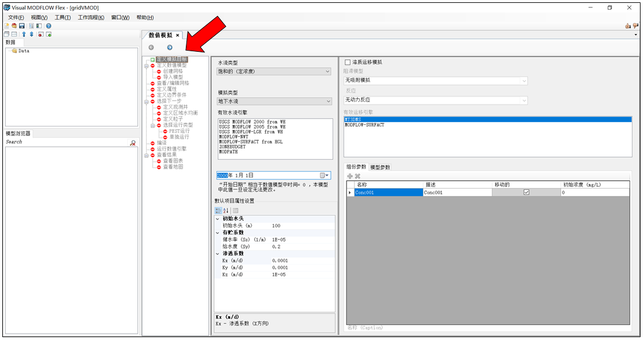Switch to the 模型参数 tab
This screenshot has width=644, height=340.
[380, 167]
